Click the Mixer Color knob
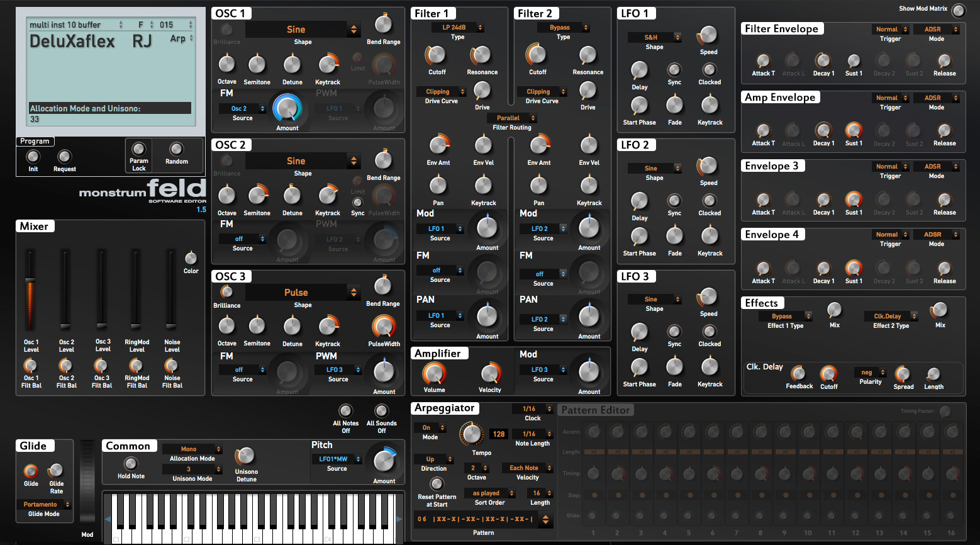The image size is (980, 545). [x=191, y=258]
